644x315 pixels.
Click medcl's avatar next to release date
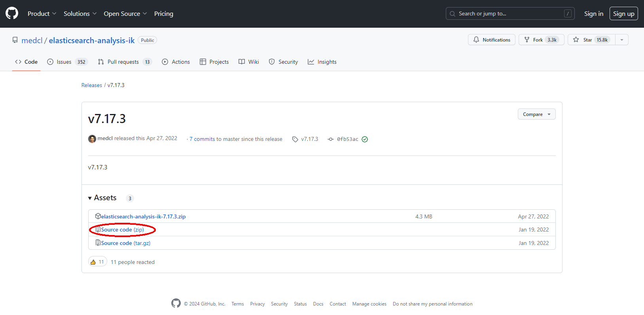92,139
